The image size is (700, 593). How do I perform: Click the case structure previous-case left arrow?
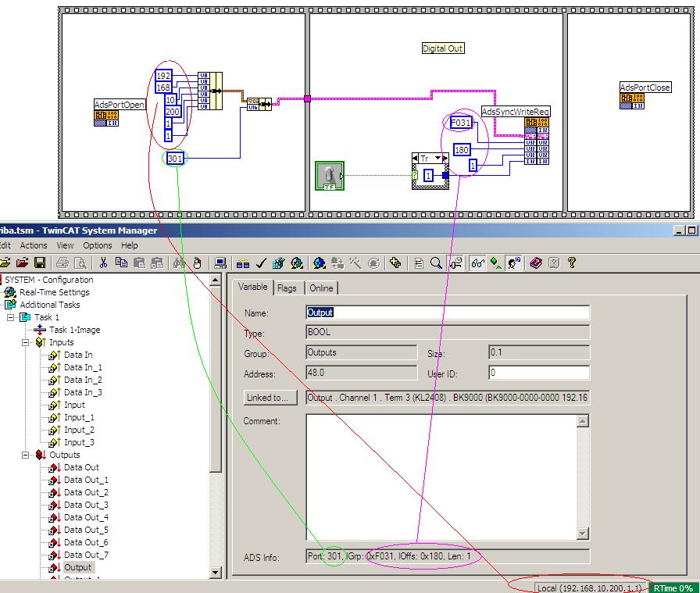click(415, 158)
